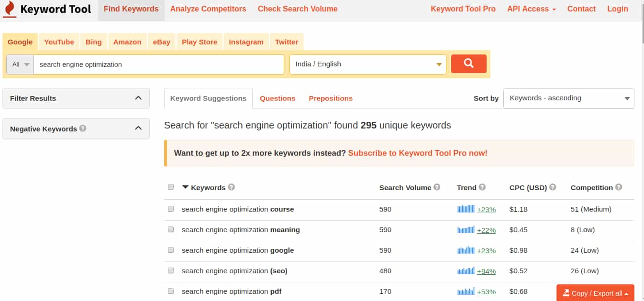This screenshot has width=644, height=301.
Task: Open the Copy / Export all menu
Action: [x=595, y=293]
